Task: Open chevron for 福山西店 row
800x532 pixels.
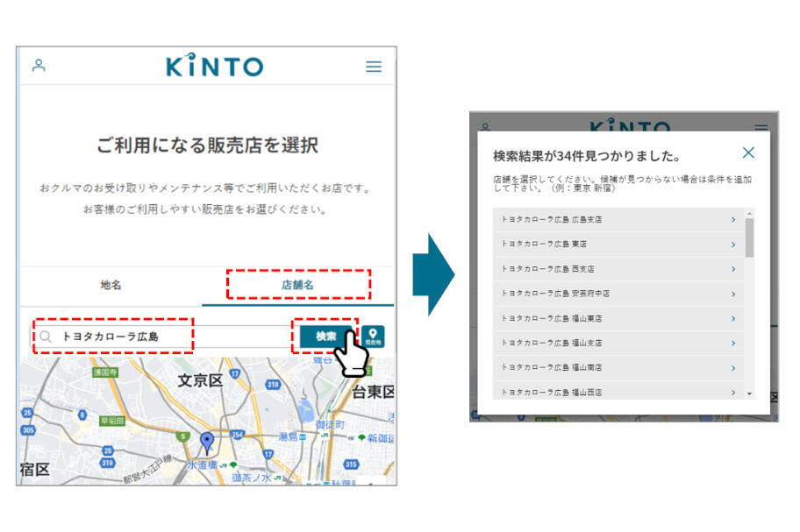Action: [x=733, y=393]
